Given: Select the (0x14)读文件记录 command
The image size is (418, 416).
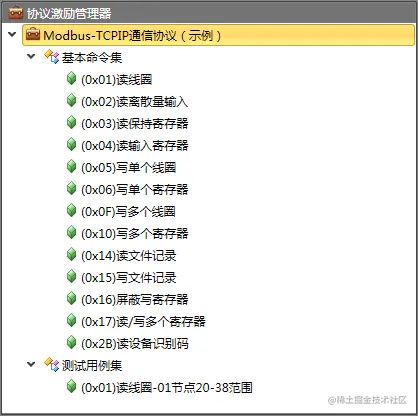Looking at the screenshot, I should coord(129,255).
